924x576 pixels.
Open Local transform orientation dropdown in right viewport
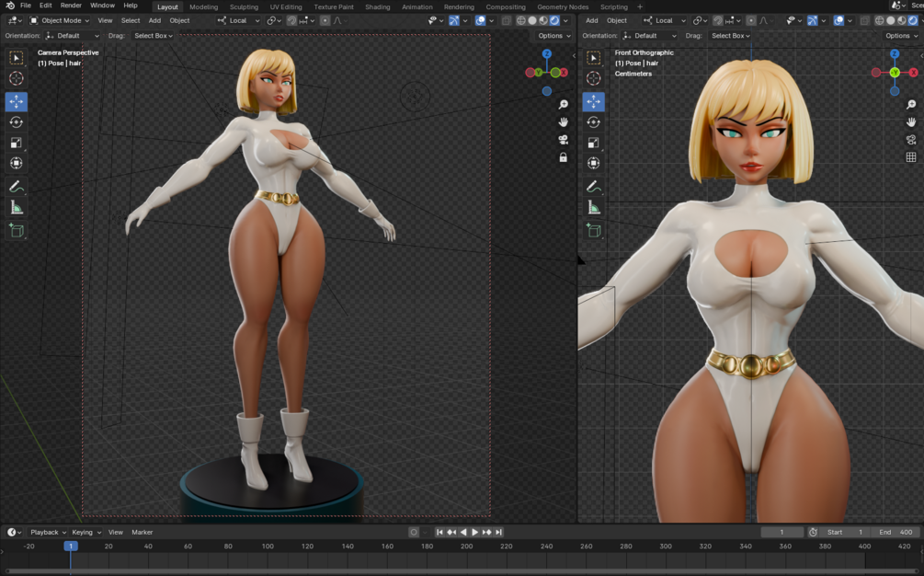coord(664,20)
